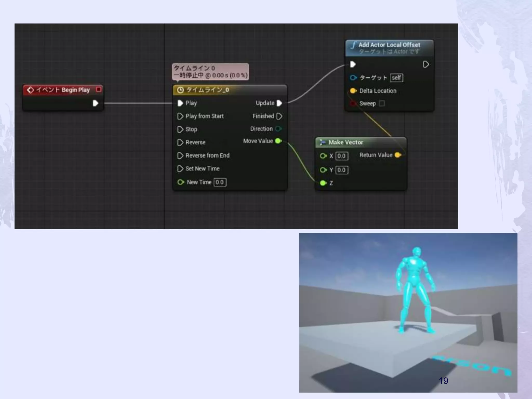The width and height of the screenshot is (532, 399).
Task: Click the Reverse from End pin
Action: (x=180, y=156)
